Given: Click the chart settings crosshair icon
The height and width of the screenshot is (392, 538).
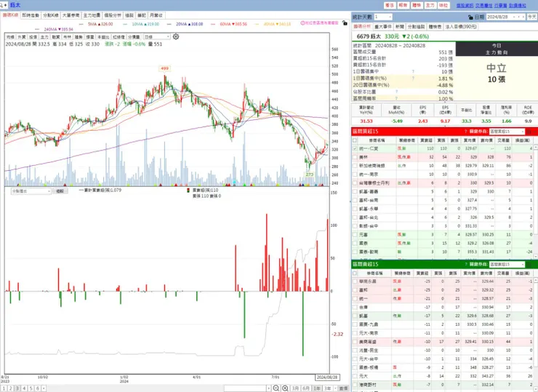Looking at the screenshot, I should click(176, 36).
